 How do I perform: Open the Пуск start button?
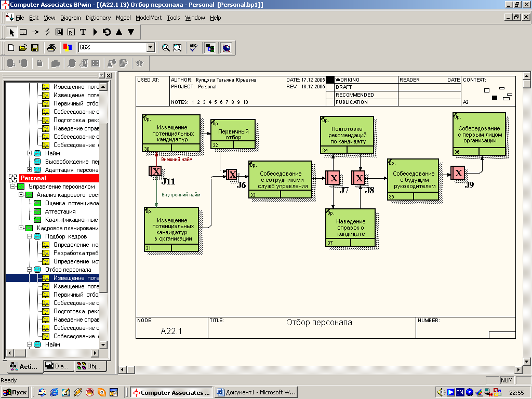pyautogui.click(x=15, y=393)
